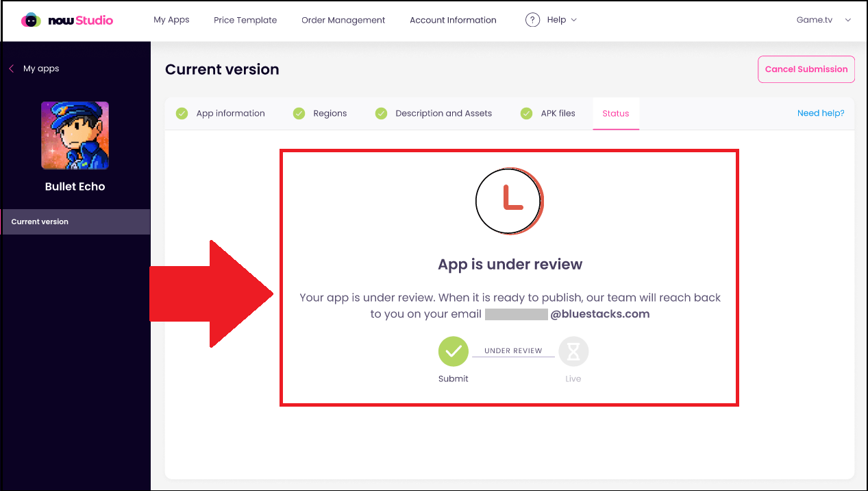868x491 pixels.
Task: Open the Description and Assets tab
Action: pos(443,113)
